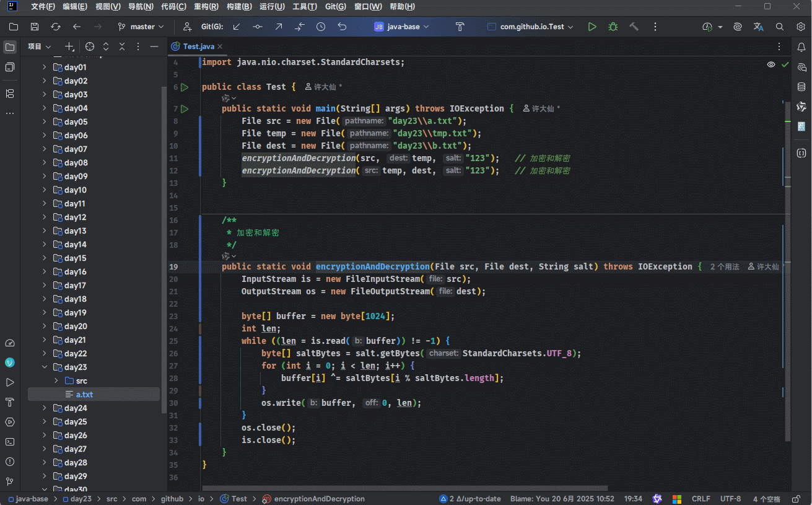Screen dimensions: 812x505
Task: Select a.txt file in project tree
Action: [x=84, y=395]
